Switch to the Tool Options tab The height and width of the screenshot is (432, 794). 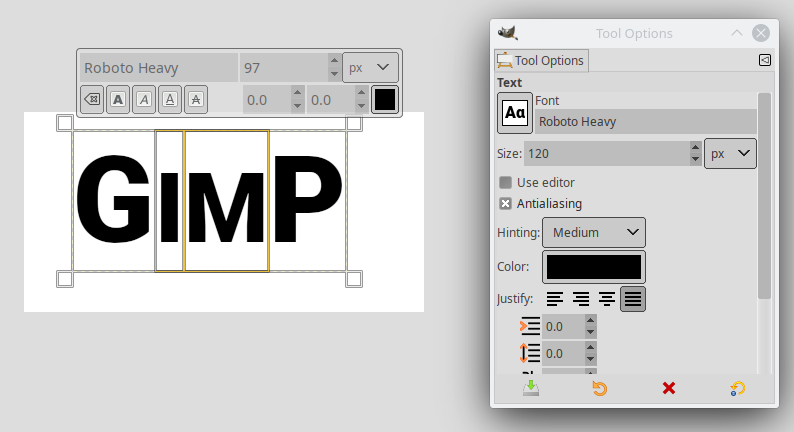[x=541, y=60]
